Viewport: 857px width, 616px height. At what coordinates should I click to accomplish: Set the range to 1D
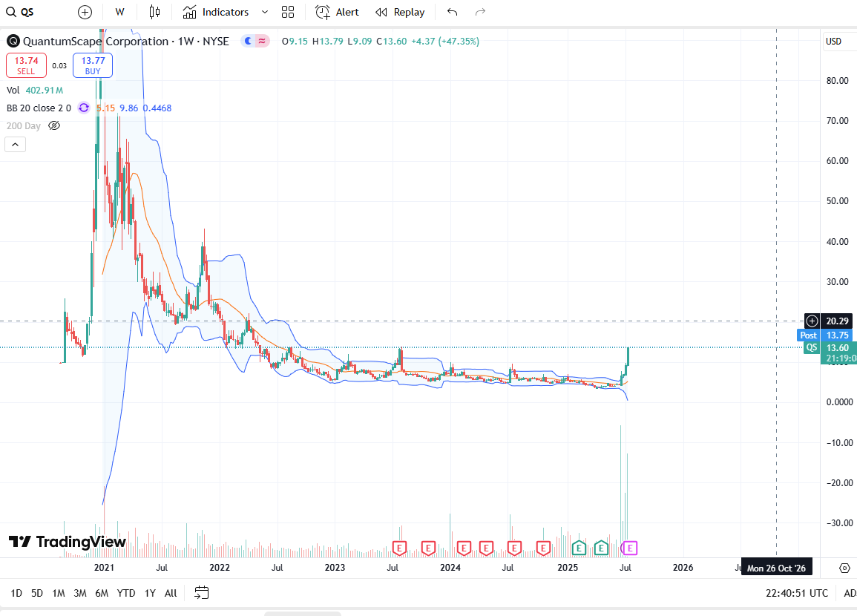[16, 593]
